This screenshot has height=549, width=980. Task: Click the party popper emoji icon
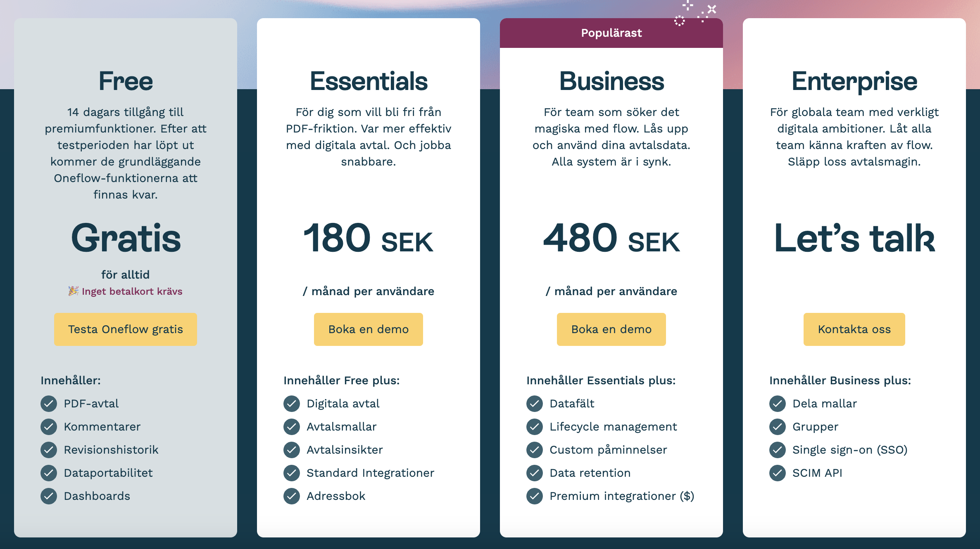point(74,291)
